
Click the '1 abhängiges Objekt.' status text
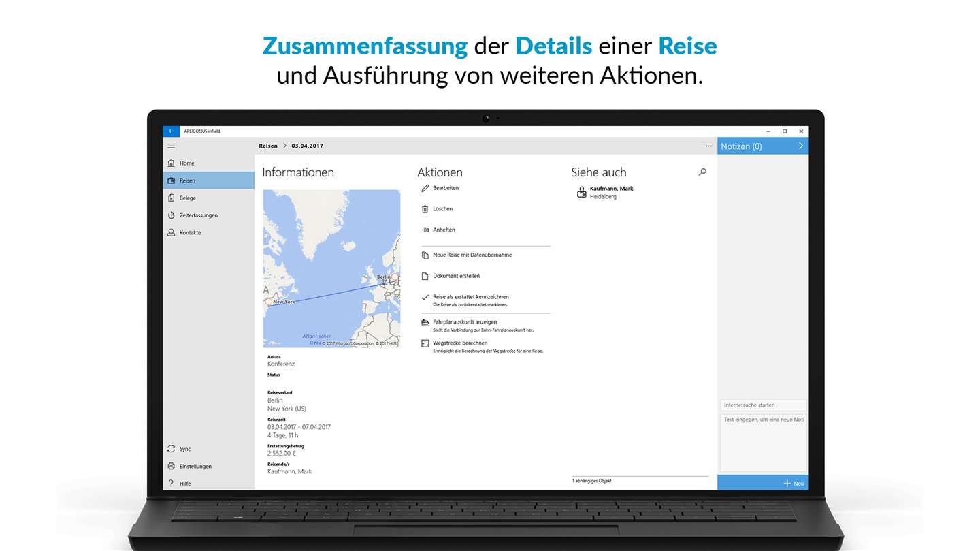pos(592,481)
